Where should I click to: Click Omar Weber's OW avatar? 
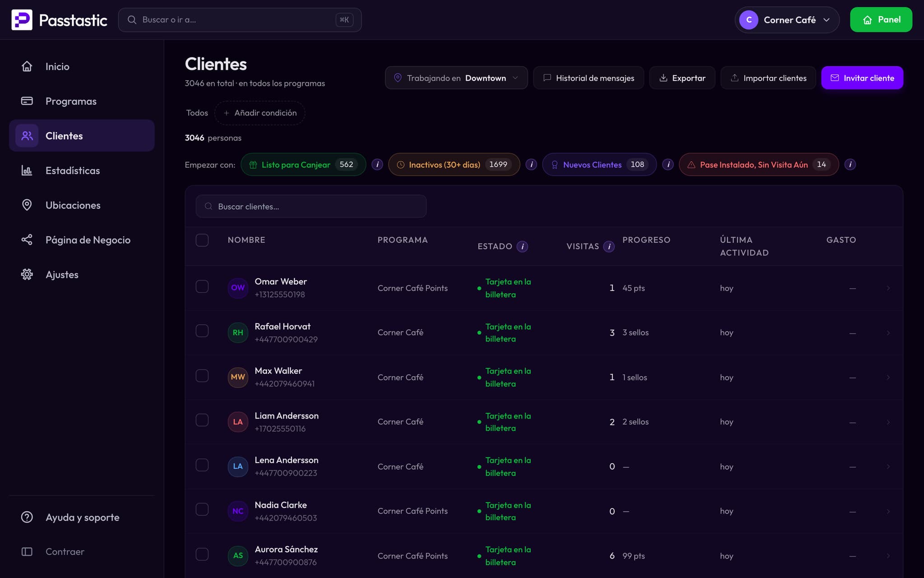click(x=238, y=288)
